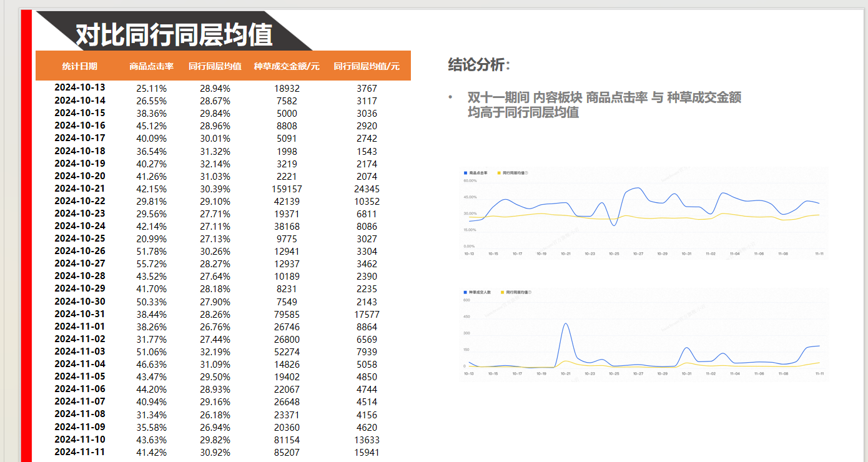Click the bullet text starting with 双十一期间
This screenshot has height=462, width=868.
point(604,97)
